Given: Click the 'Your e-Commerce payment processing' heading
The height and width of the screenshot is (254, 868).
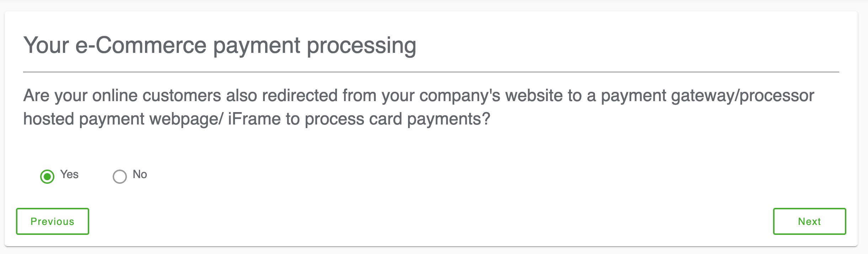Looking at the screenshot, I should [x=220, y=46].
